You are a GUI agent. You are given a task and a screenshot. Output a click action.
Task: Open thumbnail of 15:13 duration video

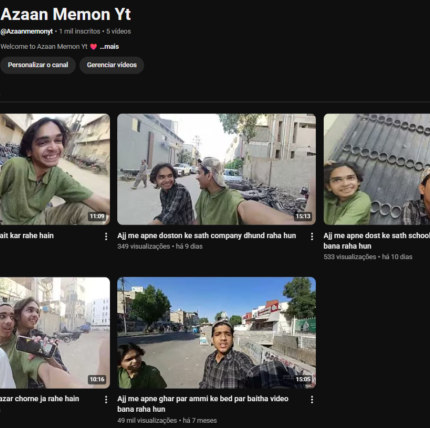tap(216, 169)
